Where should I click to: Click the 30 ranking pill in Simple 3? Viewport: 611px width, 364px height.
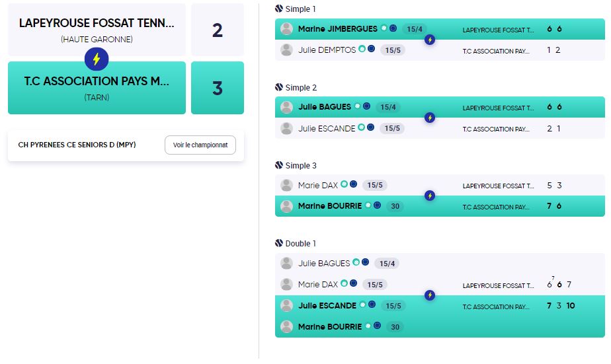[393, 206]
